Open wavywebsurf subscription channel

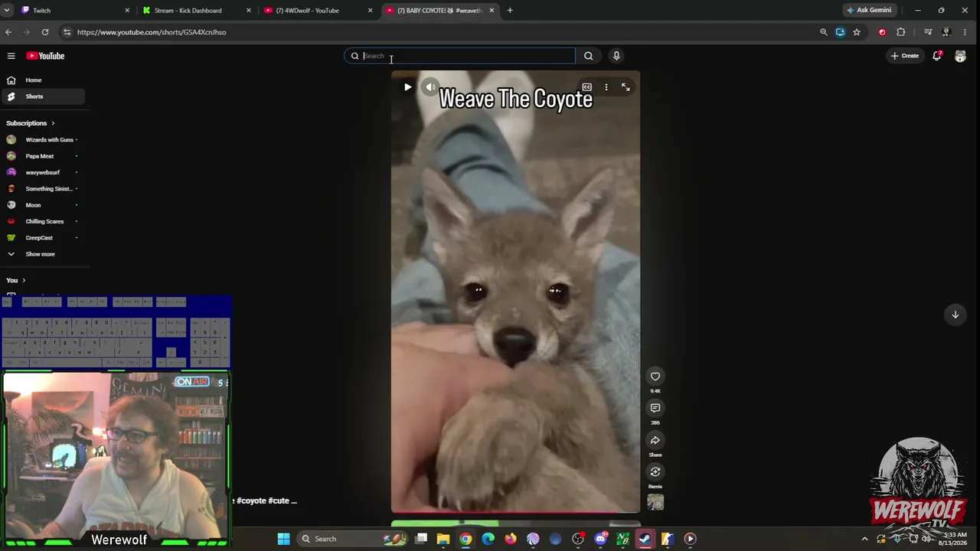point(42,172)
